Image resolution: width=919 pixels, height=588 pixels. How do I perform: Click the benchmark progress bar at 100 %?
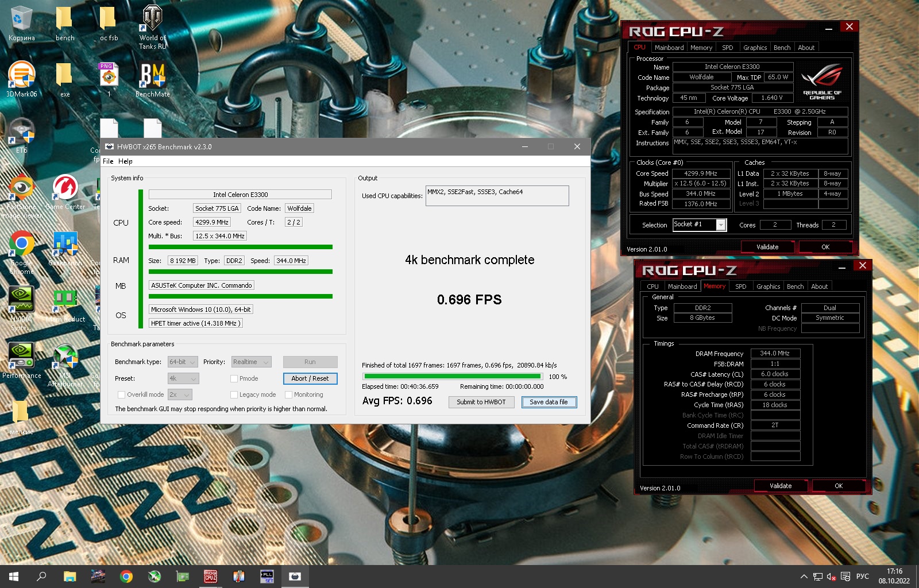point(453,377)
